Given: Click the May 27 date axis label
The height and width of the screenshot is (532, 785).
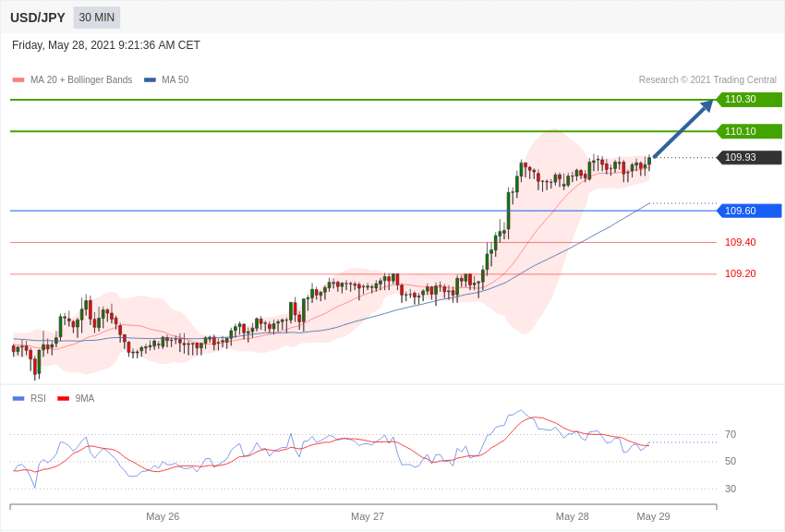Looking at the screenshot, I should pyautogui.click(x=368, y=516).
